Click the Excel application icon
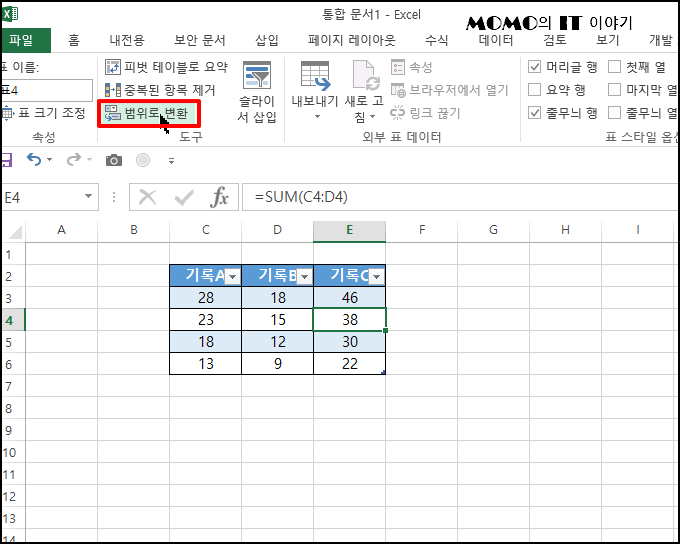 (10, 14)
